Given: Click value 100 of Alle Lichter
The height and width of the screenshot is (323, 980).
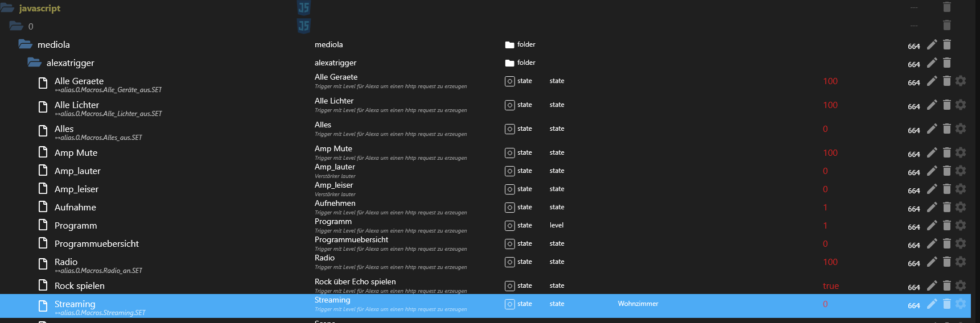Looking at the screenshot, I should (830, 105).
